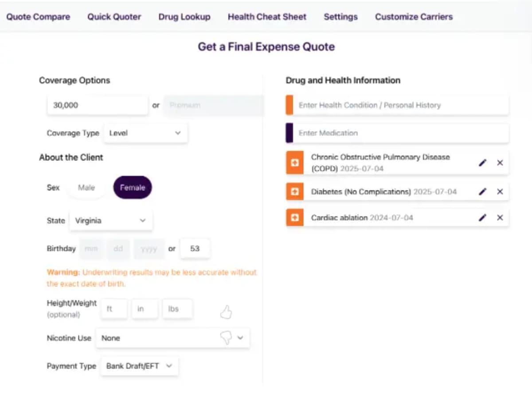The width and height of the screenshot is (532, 397).
Task: Click the thumbs up icon
Action: click(x=226, y=312)
